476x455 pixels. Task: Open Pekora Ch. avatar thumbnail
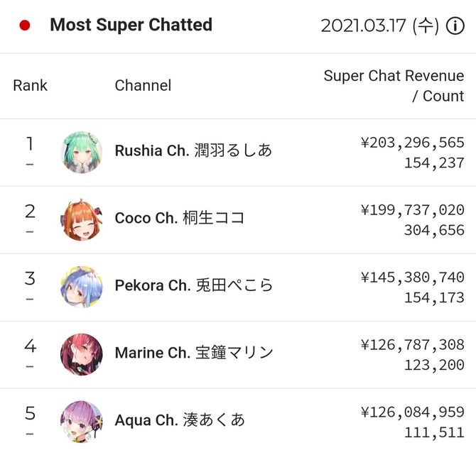tap(82, 287)
